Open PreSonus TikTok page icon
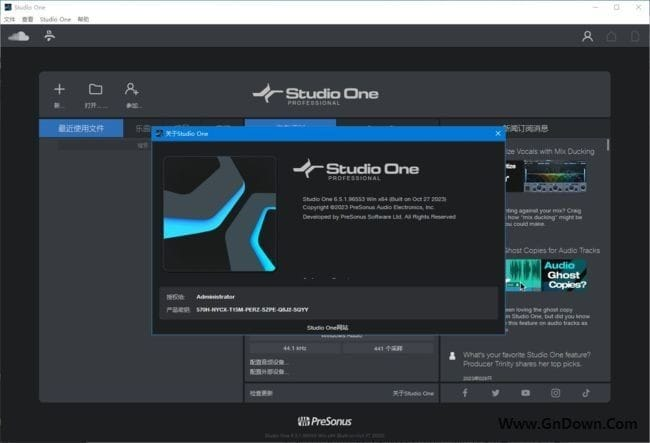650x443 pixels. [587, 393]
